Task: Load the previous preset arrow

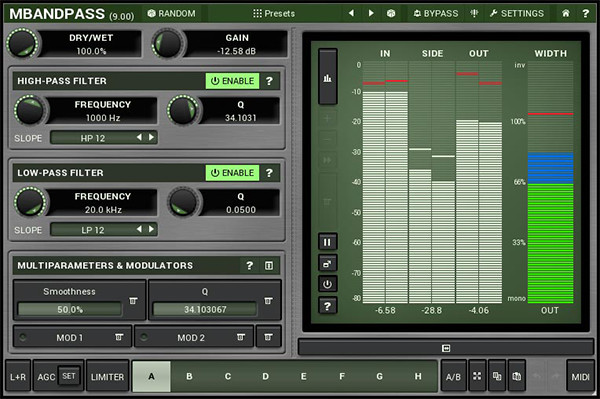Action: tap(351, 13)
